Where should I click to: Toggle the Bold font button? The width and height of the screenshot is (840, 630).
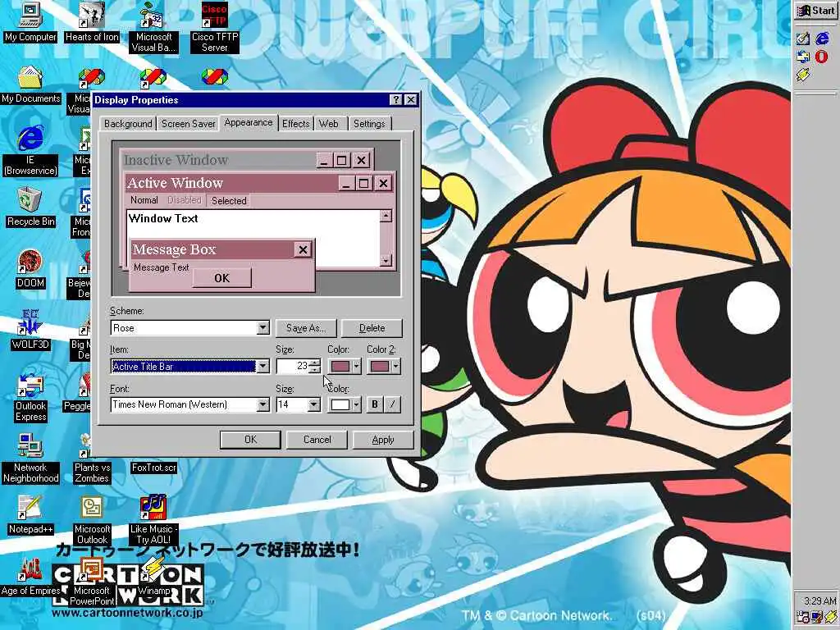(374, 404)
